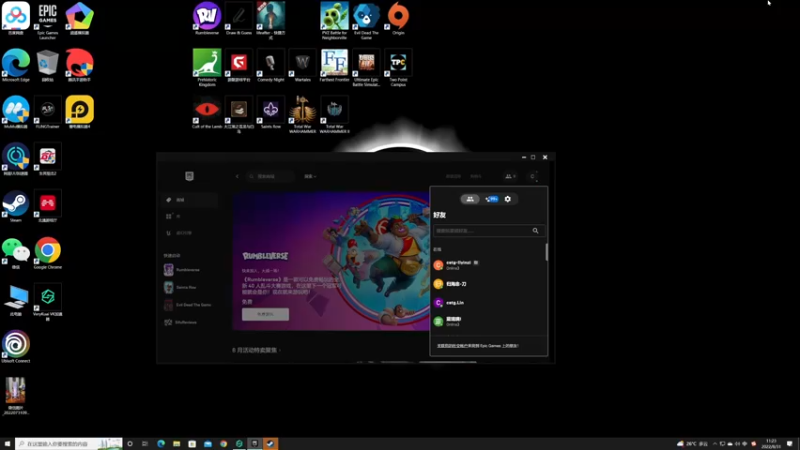Open the PVZ Battle for Neighborville shortcut
This screenshot has height=450, width=800.
(334, 20)
